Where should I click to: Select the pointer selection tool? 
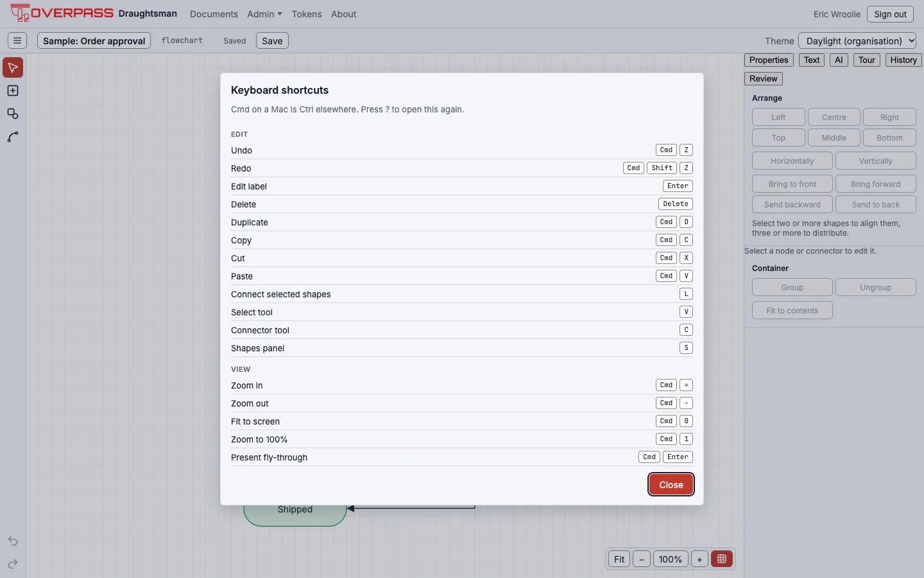[x=13, y=67]
